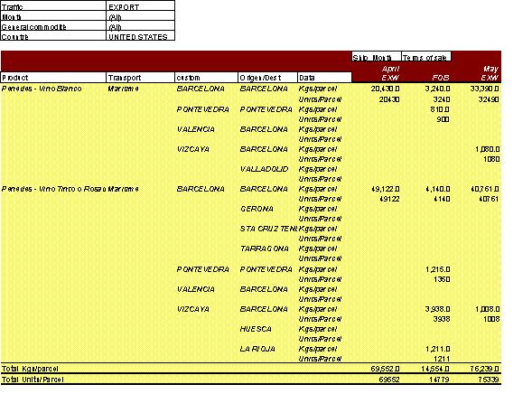Click the Data field header
This screenshot has height=394, width=532.
(324, 78)
